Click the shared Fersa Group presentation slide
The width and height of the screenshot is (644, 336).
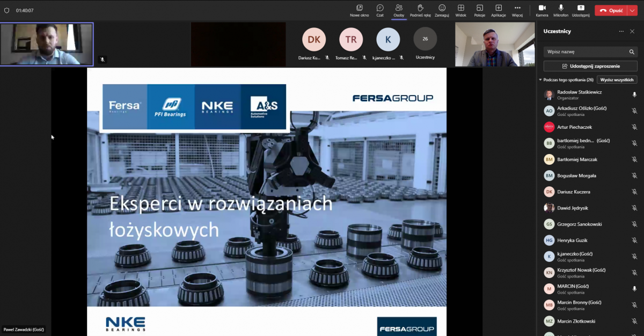click(267, 202)
